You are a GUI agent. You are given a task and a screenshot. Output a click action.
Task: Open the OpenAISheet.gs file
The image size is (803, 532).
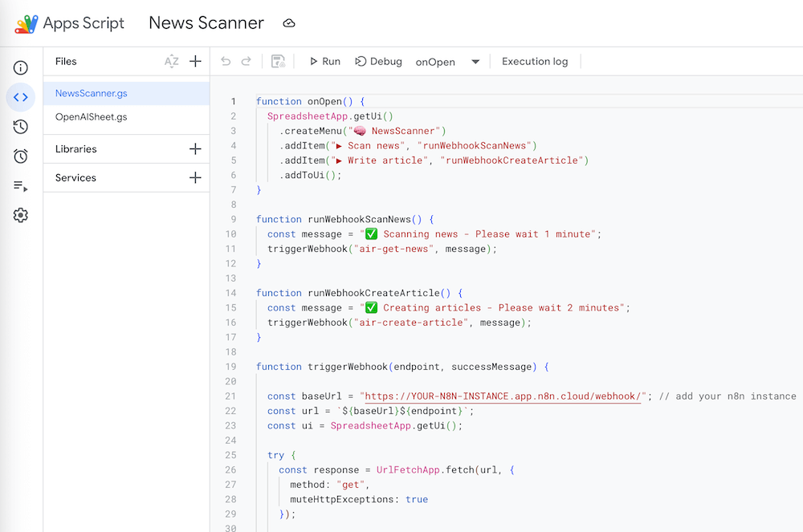click(91, 117)
